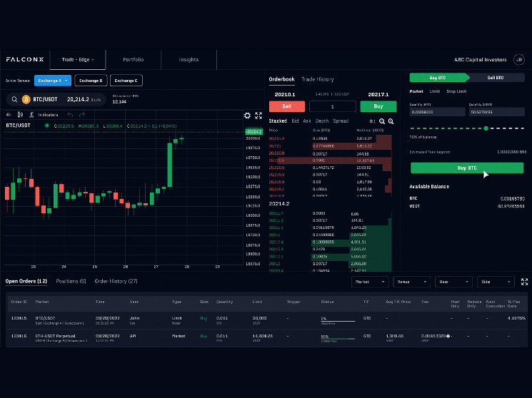Click the Indicators button

click(x=48, y=115)
